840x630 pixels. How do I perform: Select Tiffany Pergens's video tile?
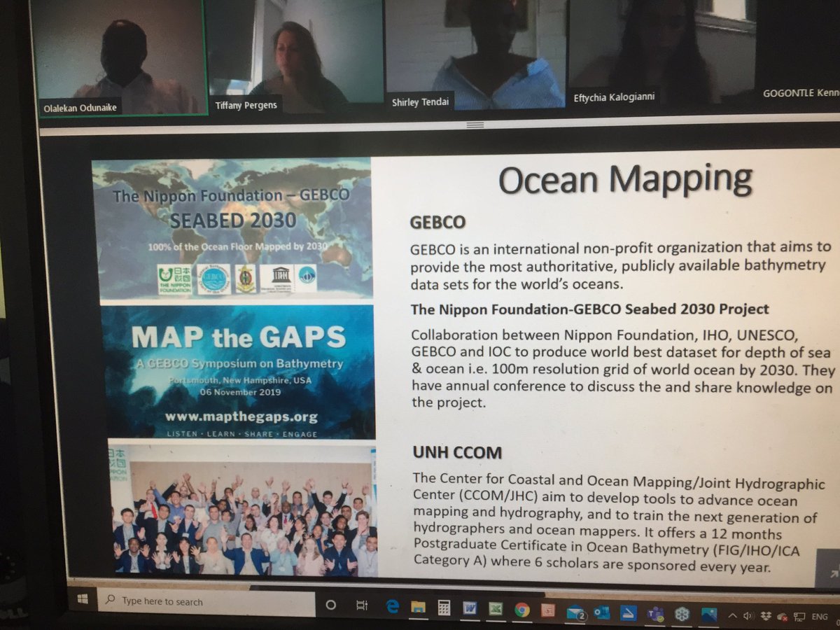(296, 57)
